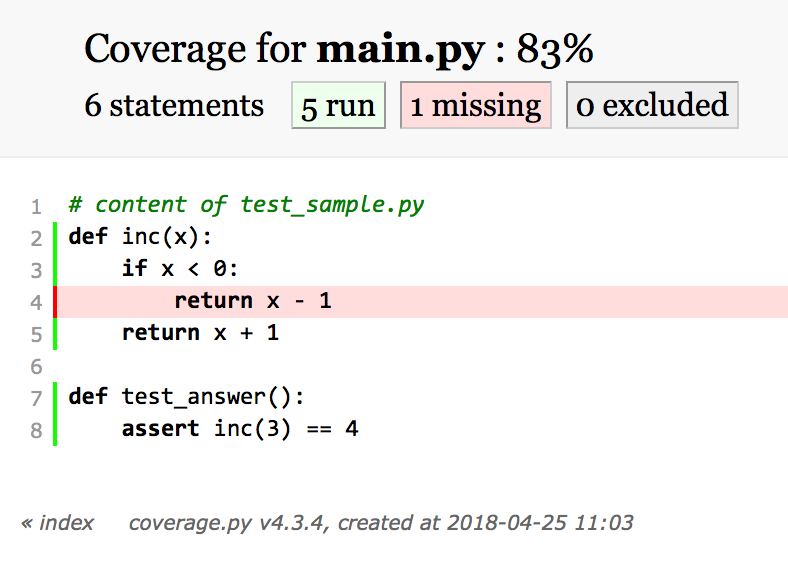Select line number 3
The height and width of the screenshot is (586, 788).
[36, 270]
